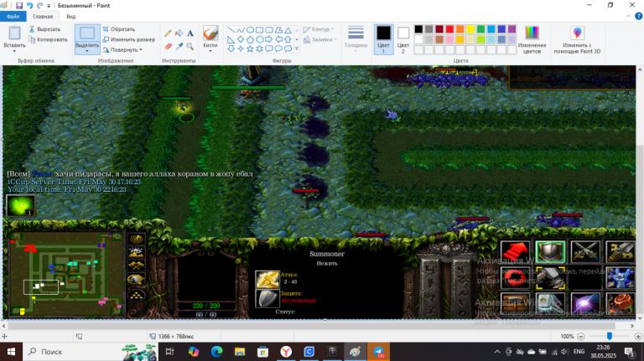Image resolution: width=644 pixels, height=361 pixels.
Task: Open the Кисти brushes dropdown
Action: pos(210,51)
